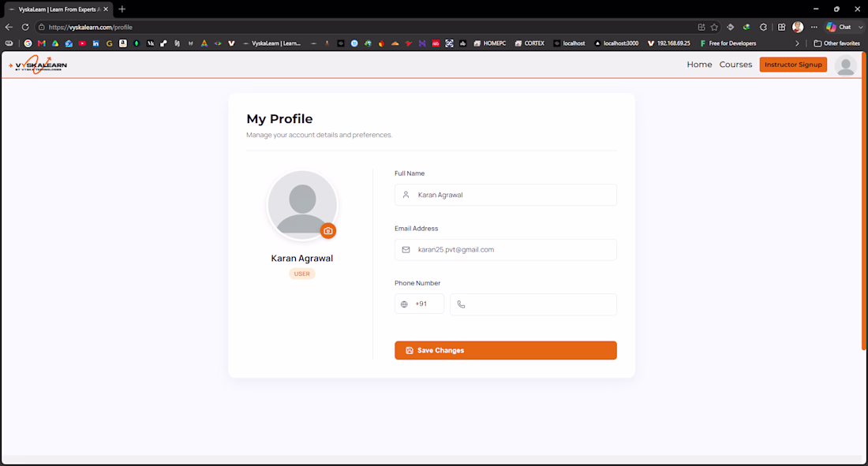868x466 pixels.
Task: Open the CORTEX bookmark
Action: tap(529, 43)
